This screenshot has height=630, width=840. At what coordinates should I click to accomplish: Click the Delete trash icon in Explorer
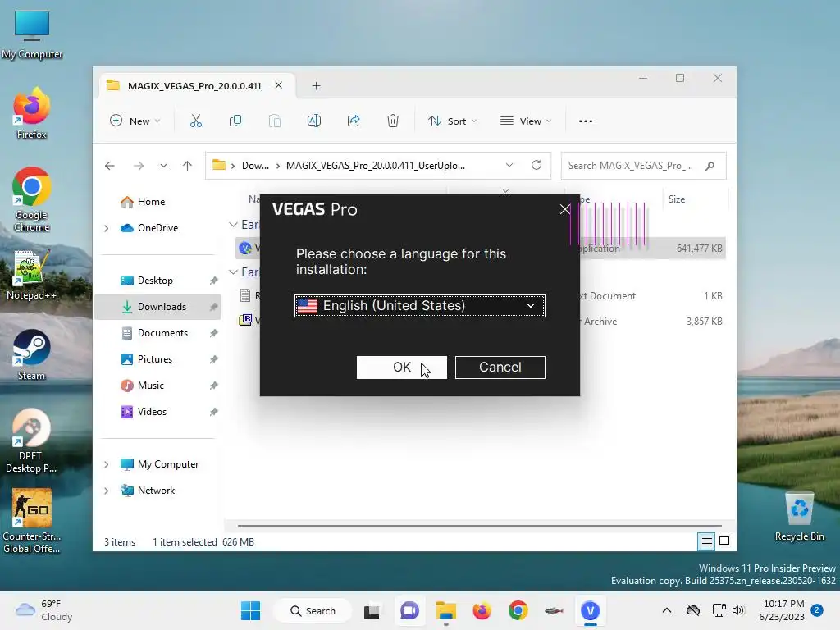393,121
